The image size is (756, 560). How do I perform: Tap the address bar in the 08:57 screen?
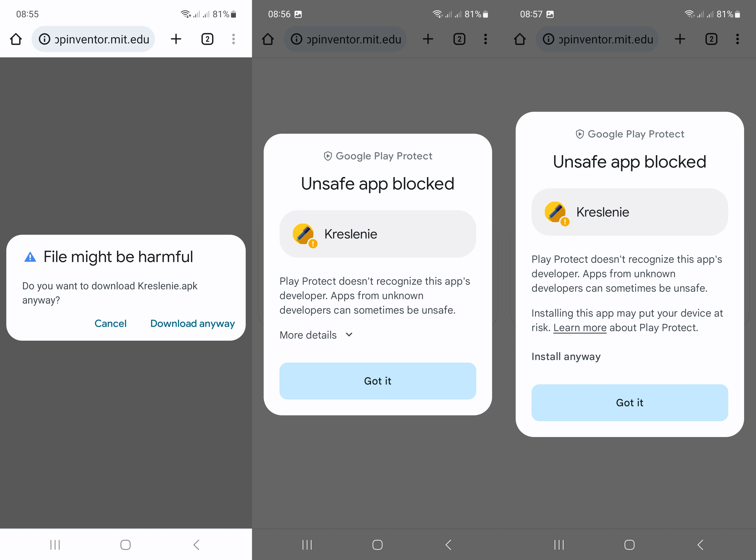(597, 39)
